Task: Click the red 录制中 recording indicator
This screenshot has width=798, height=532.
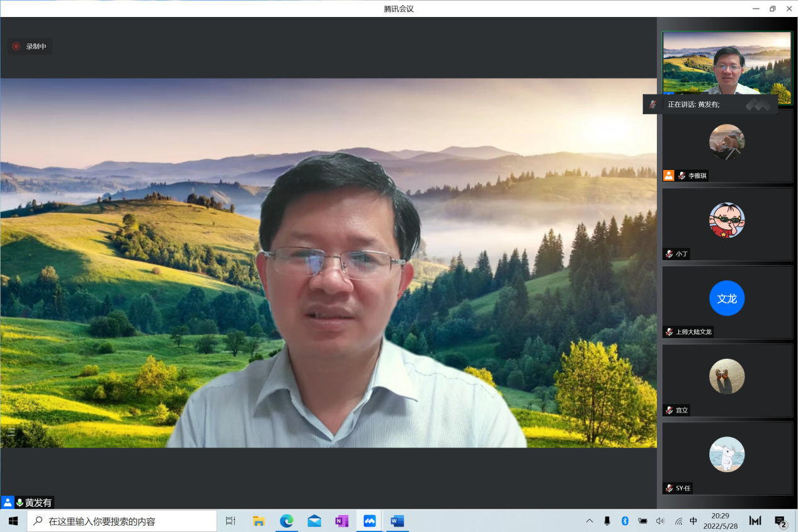Action: pos(16,46)
